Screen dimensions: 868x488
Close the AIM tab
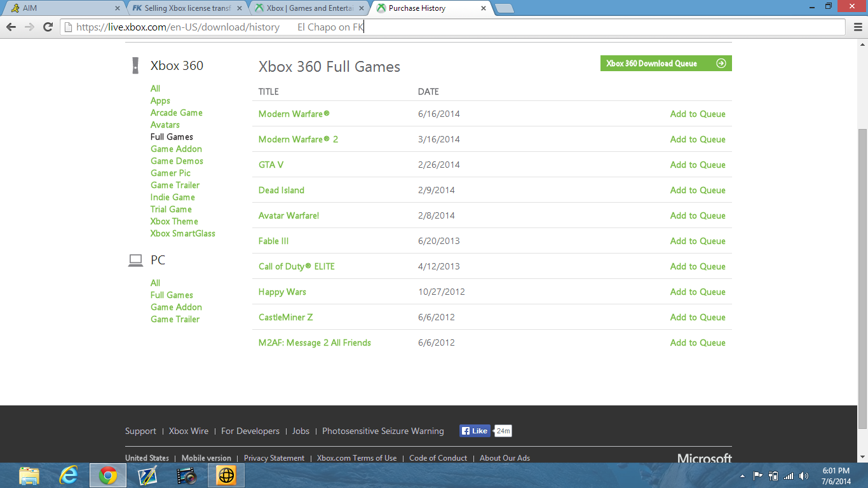tap(117, 8)
